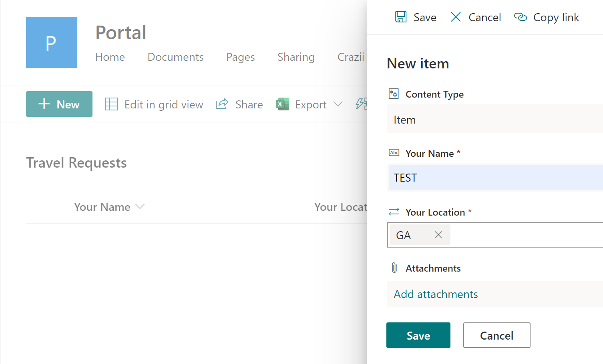Open the Content Type Item selector
This screenshot has width=603, height=364.
(494, 120)
